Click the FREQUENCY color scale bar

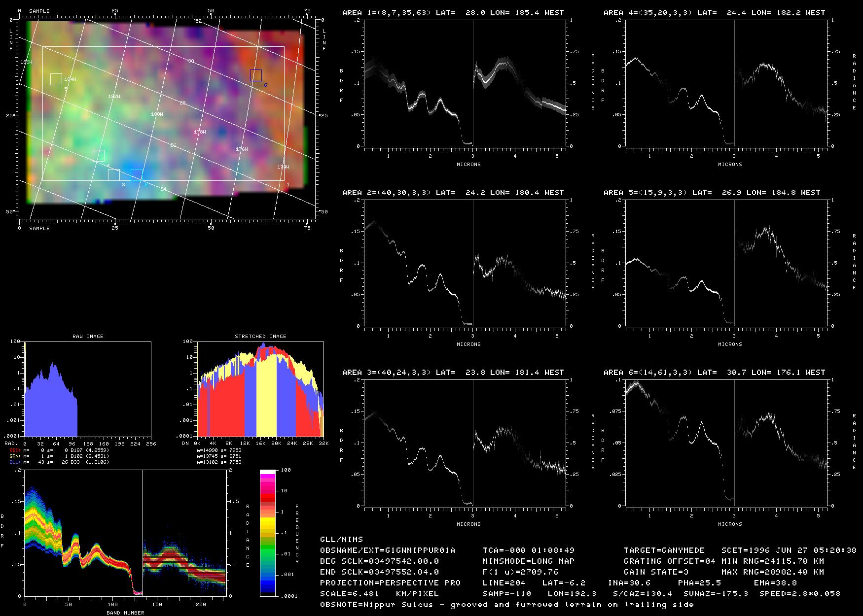268,533
